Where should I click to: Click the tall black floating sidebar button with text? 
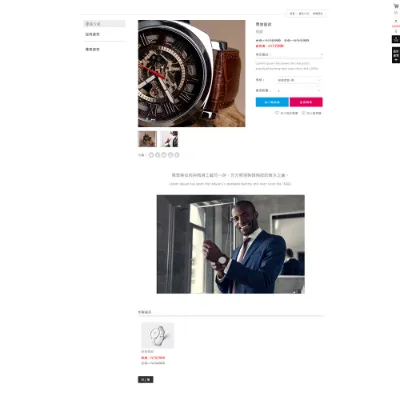(x=396, y=55)
